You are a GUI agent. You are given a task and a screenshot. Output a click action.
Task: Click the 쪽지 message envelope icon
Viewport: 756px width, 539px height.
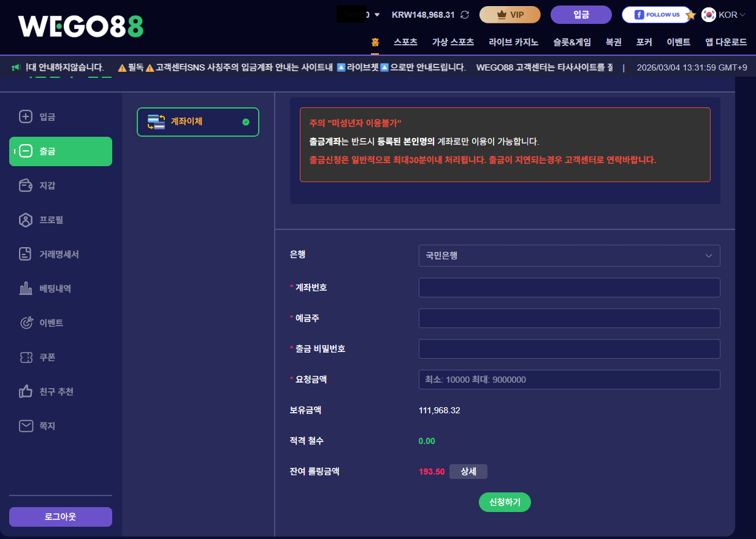[26, 426]
